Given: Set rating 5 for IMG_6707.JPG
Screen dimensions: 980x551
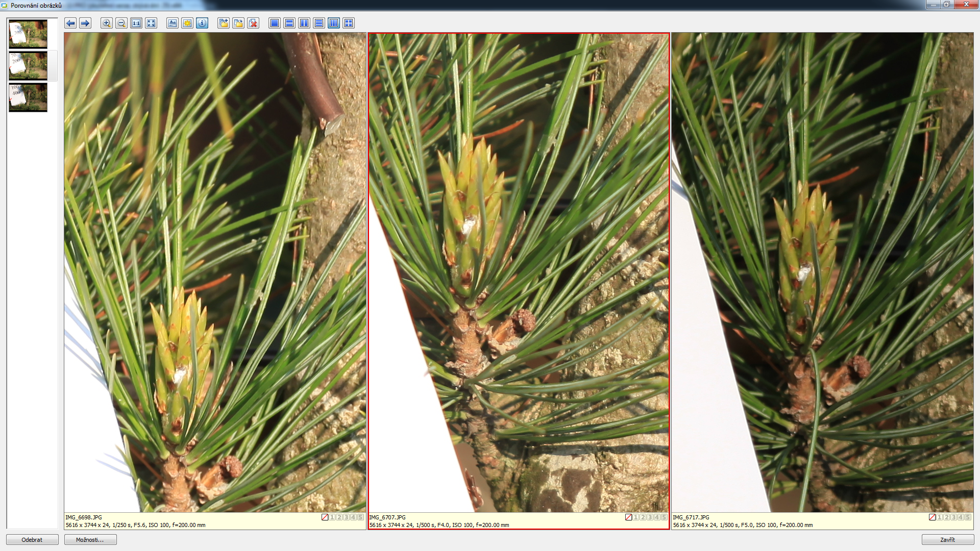Looking at the screenshot, I should click(x=664, y=517).
